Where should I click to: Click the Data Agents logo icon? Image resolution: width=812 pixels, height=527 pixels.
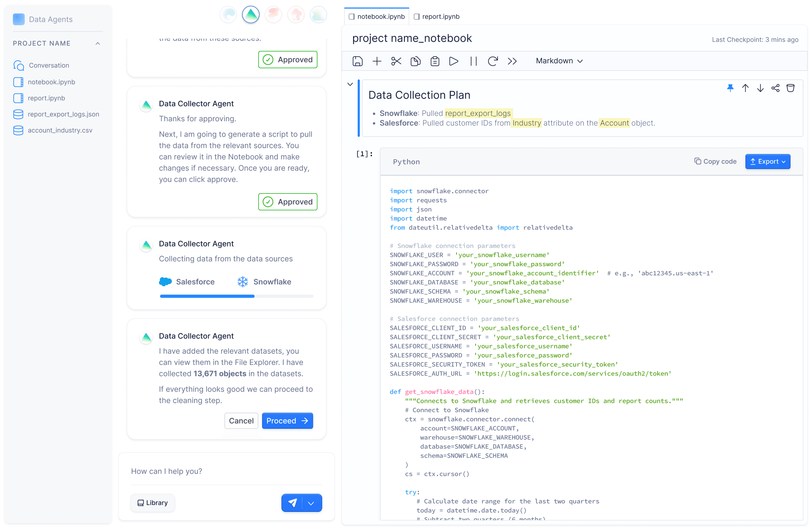19,19
